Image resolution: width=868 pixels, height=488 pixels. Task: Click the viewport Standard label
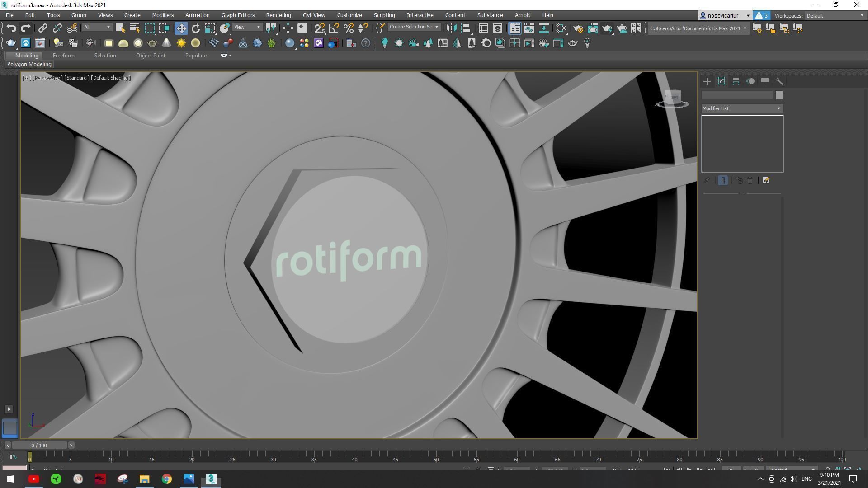pyautogui.click(x=76, y=78)
